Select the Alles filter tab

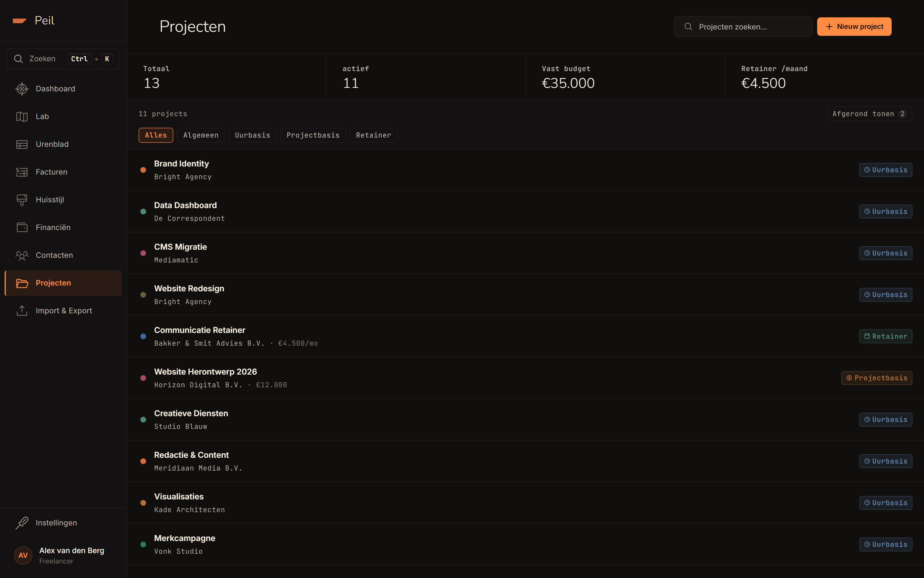(x=156, y=135)
